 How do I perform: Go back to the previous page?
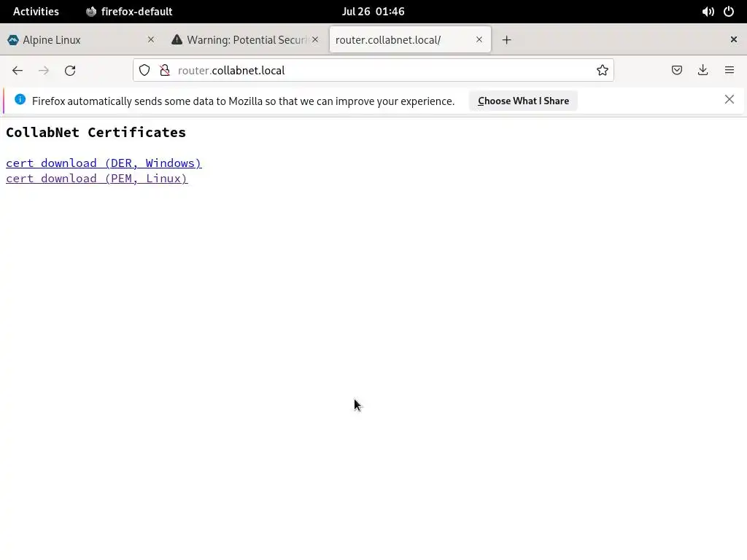18,71
